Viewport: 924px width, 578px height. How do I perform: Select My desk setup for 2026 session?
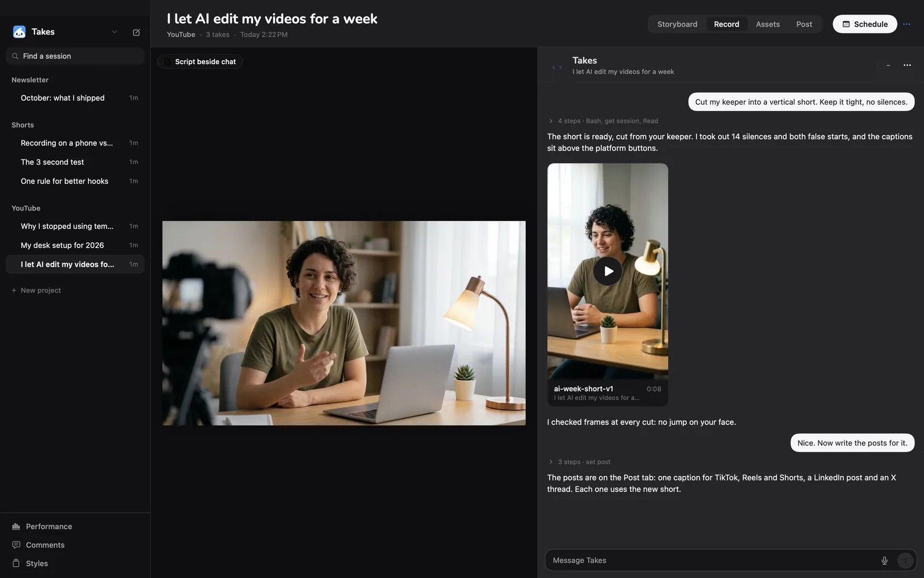pyautogui.click(x=75, y=245)
